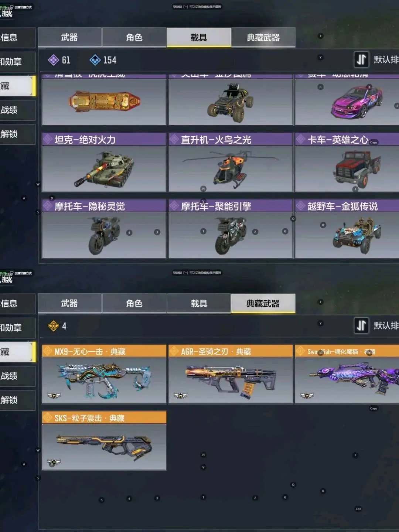Click the sort arrows icon in top panel
This screenshot has width=399, height=532.
361,59
